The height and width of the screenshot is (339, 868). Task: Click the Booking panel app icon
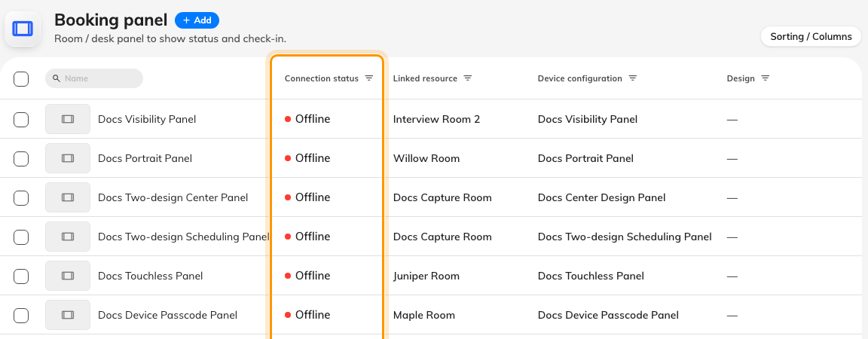[23, 29]
